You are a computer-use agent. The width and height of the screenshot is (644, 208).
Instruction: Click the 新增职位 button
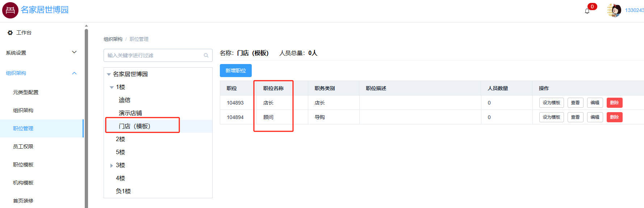[x=235, y=71]
